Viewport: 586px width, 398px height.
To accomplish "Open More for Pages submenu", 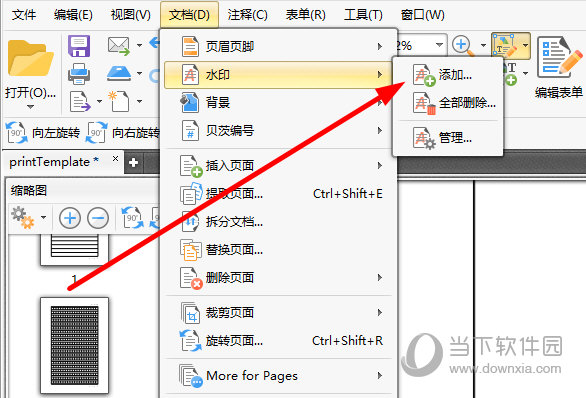I will 278,376.
